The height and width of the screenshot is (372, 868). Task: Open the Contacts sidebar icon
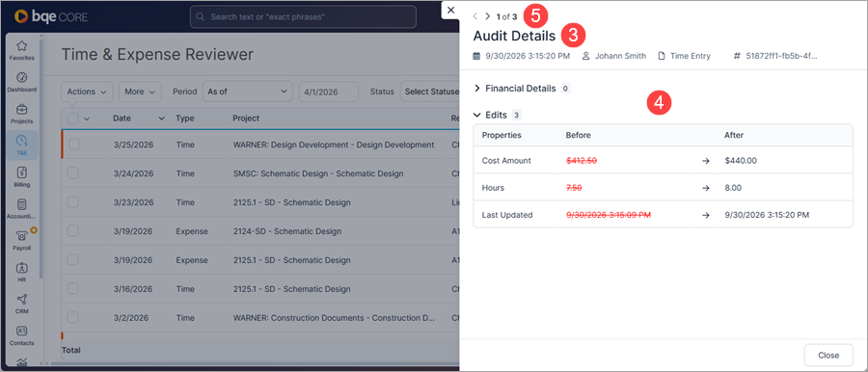[21, 335]
